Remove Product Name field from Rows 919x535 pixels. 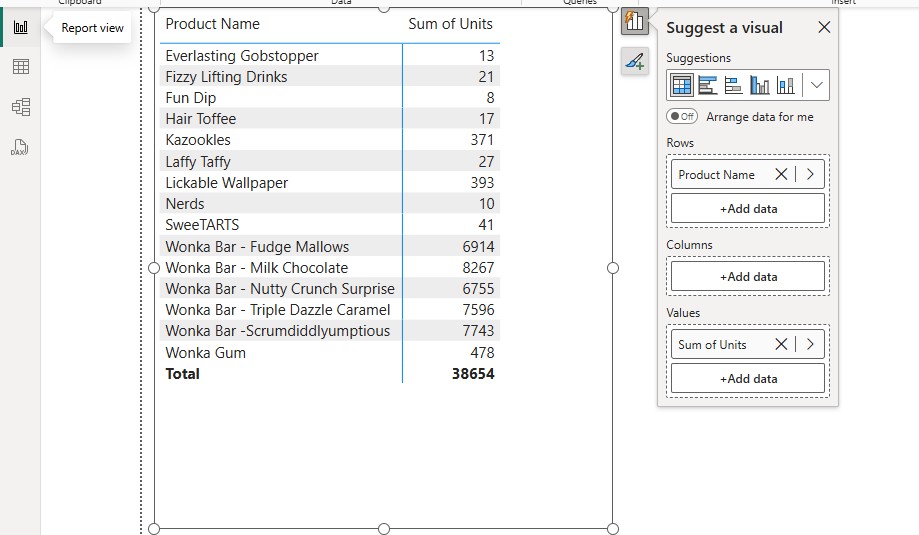(781, 174)
